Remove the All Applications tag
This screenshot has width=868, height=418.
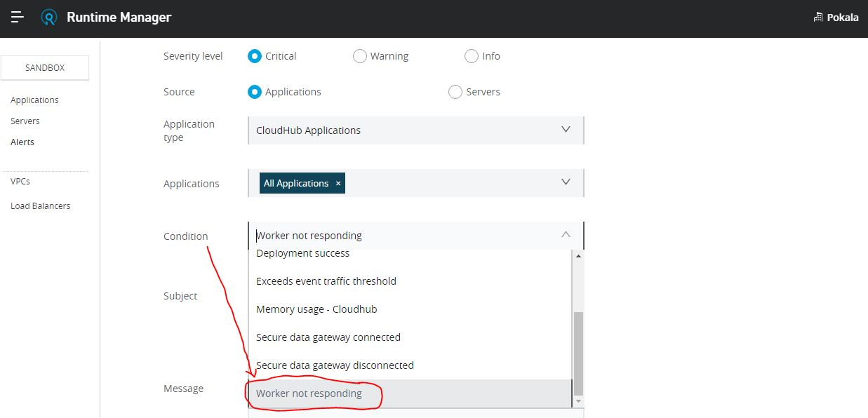(338, 183)
